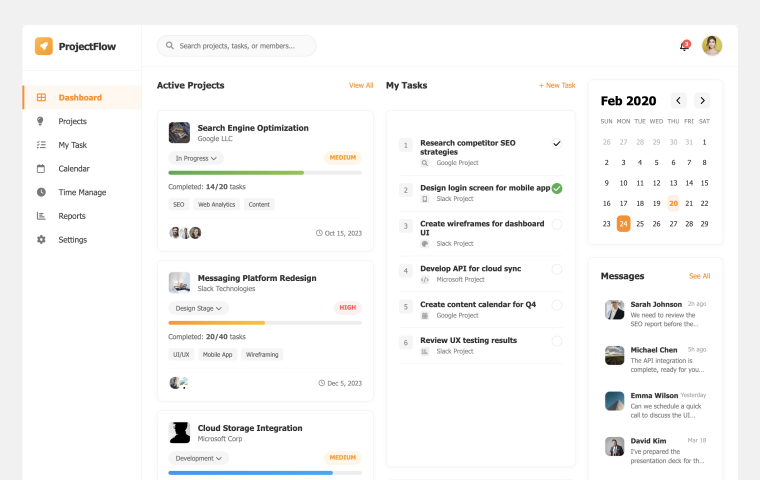Image resolution: width=760 pixels, height=480 pixels.
Task: Toggle checkbox for Research competitor SEO strategies
Action: [557, 144]
